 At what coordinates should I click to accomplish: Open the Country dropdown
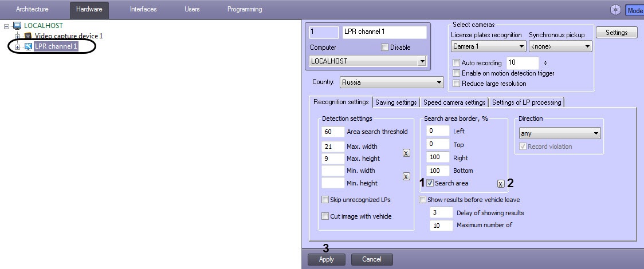[x=392, y=82]
